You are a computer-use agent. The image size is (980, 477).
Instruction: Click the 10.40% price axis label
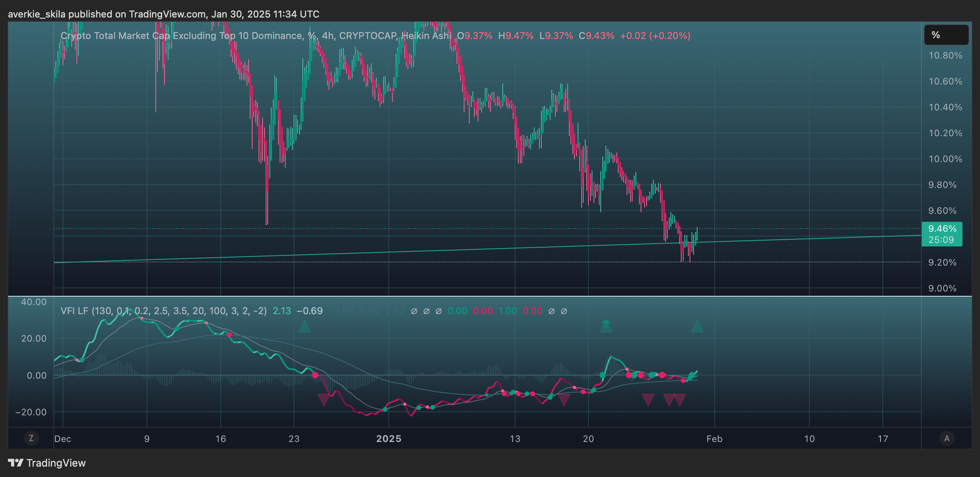[x=945, y=107]
